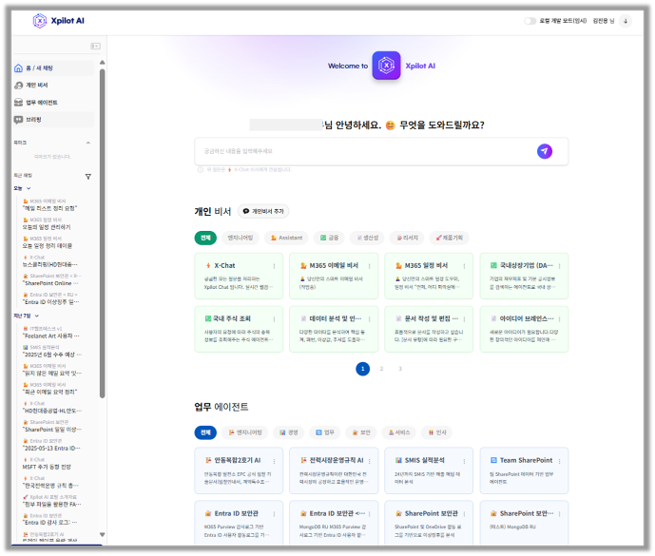The width and height of the screenshot is (655, 556).
Task: Open M365 일정 비서 card kebab menu
Action: click(464, 266)
